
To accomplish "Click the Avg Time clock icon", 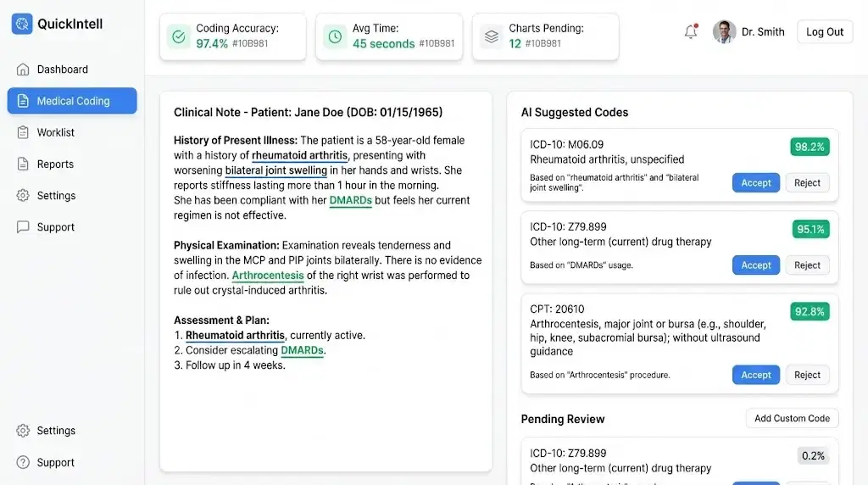I will coord(335,36).
